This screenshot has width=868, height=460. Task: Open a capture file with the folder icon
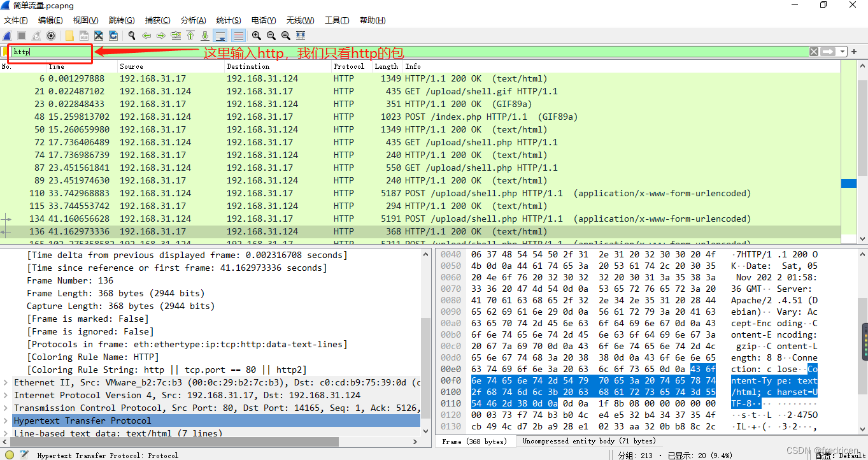(69, 36)
